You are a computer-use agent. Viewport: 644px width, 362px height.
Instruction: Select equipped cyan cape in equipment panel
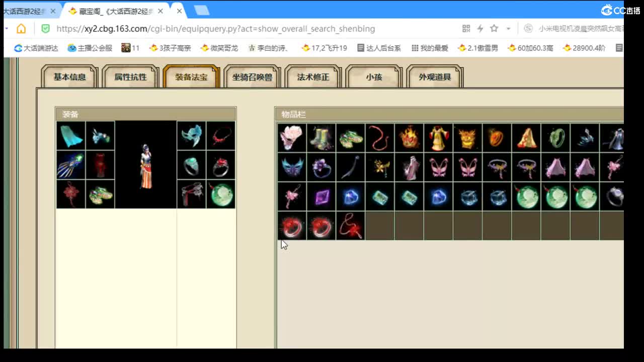70,135
